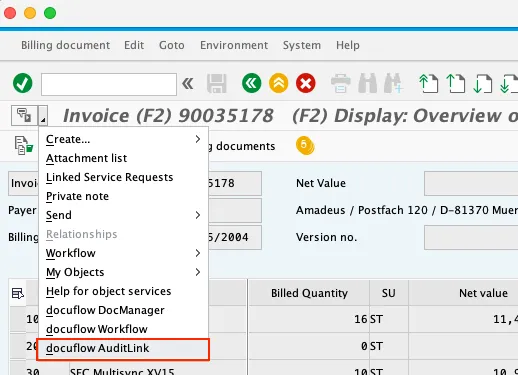Viewport: 518px width, 375px height.
Task: Expand the My Objects submenu
Action: pos(124,272)
